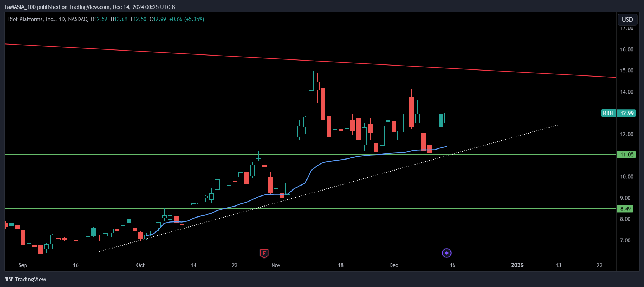
Task: Click the 14.00 price axis label
Action: coord(627,92)
